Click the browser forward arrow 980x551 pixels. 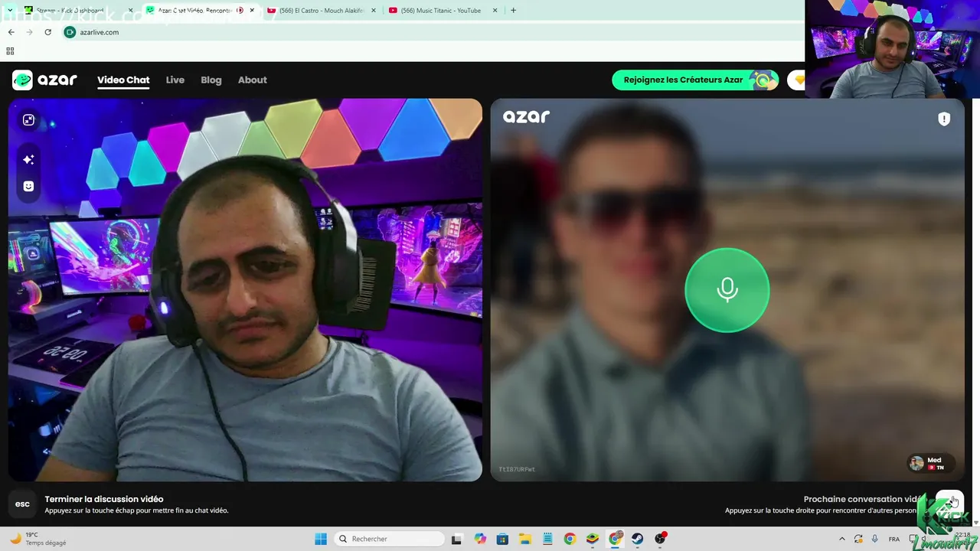(x=29, y=32)
